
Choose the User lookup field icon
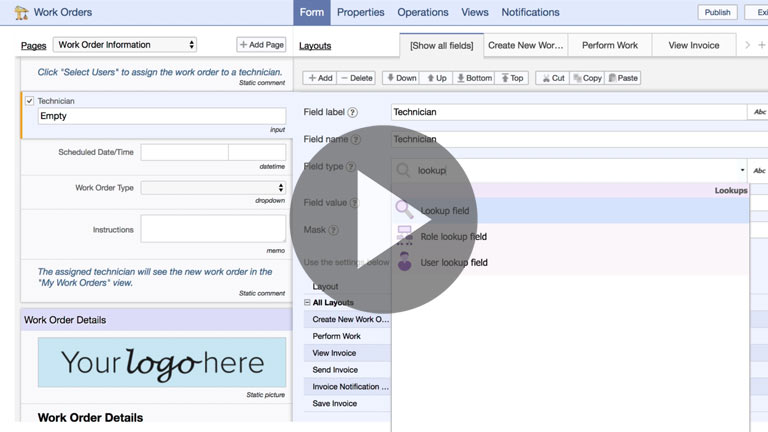click(404, 262)
